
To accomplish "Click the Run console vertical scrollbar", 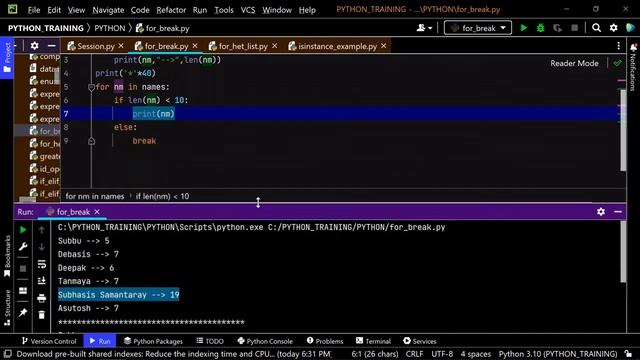I will coord(623,251).
